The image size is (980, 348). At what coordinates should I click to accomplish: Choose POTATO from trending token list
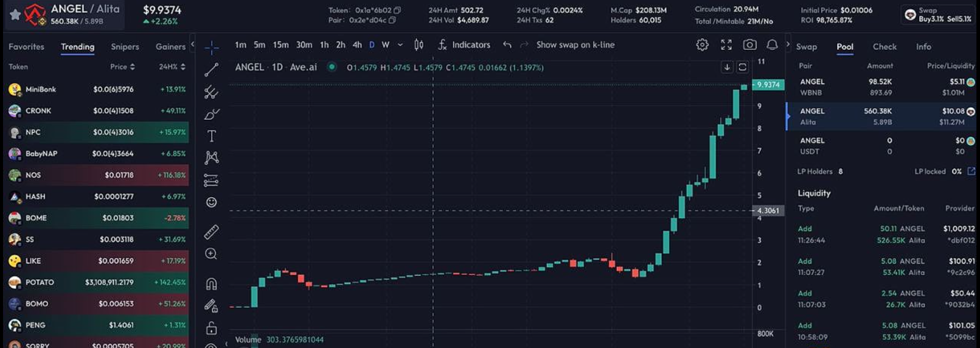[40, 282]
